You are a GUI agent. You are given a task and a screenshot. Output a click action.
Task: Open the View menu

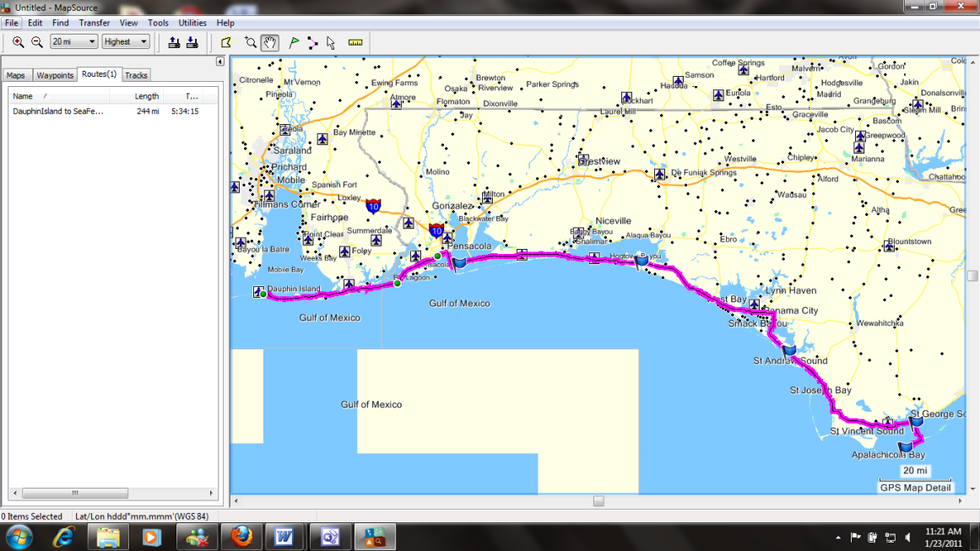(x=129, y=23)
